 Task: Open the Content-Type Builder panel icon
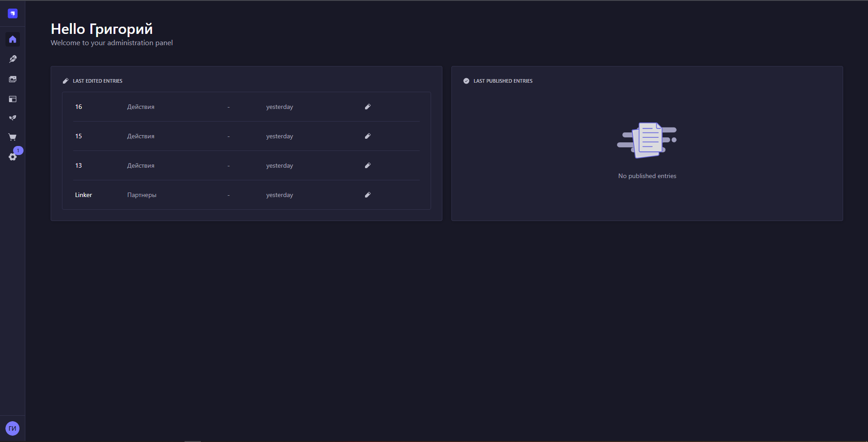click(x=13, y=99)
